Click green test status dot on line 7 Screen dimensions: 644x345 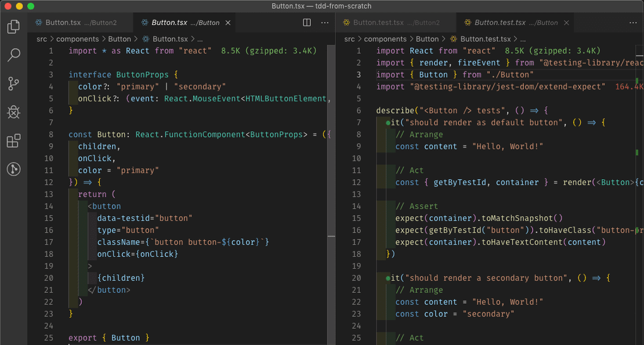(x=388, y=123)
